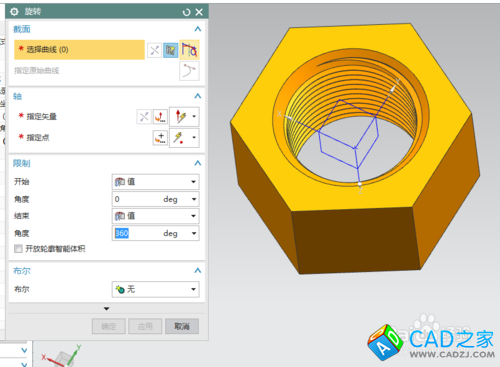Open the inferred point dropdown arrow
This screenshot has height=367, width=500.
(194, 137)
